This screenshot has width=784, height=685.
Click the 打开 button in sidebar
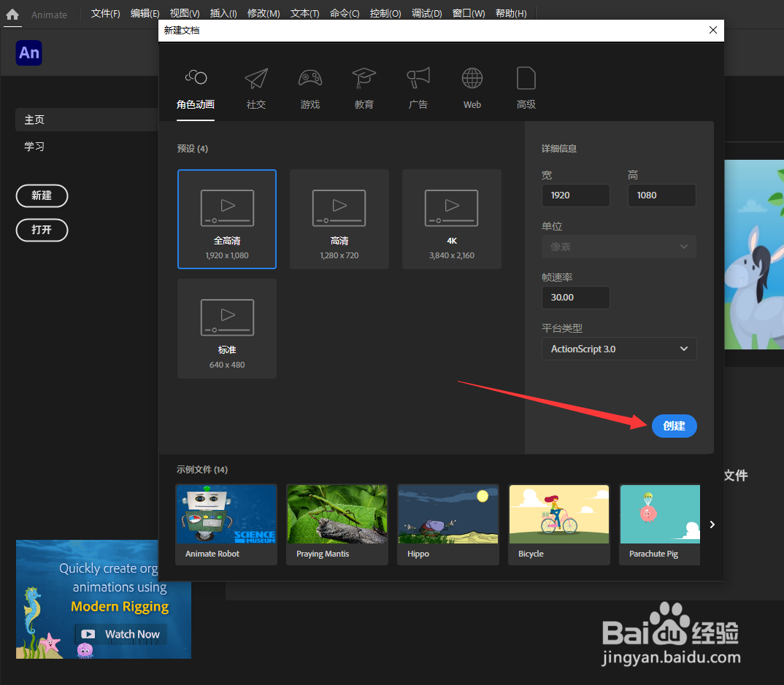(42, 230)
